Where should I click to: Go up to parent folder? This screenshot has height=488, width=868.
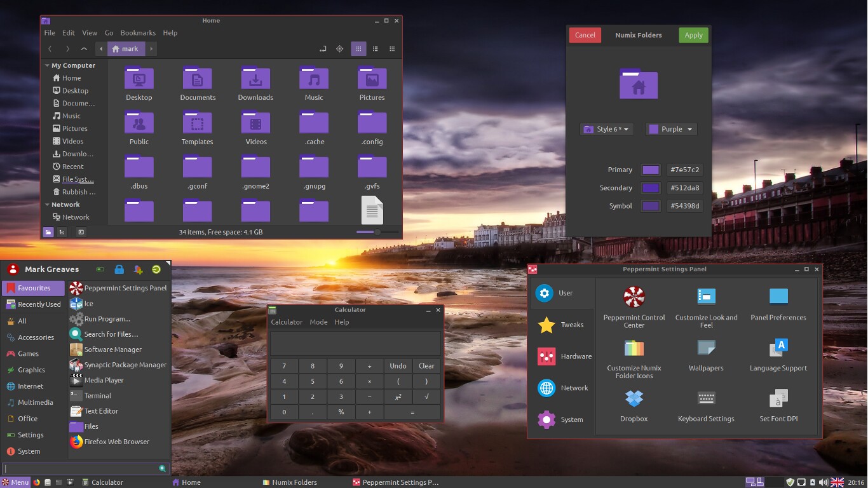coord(84,49)
